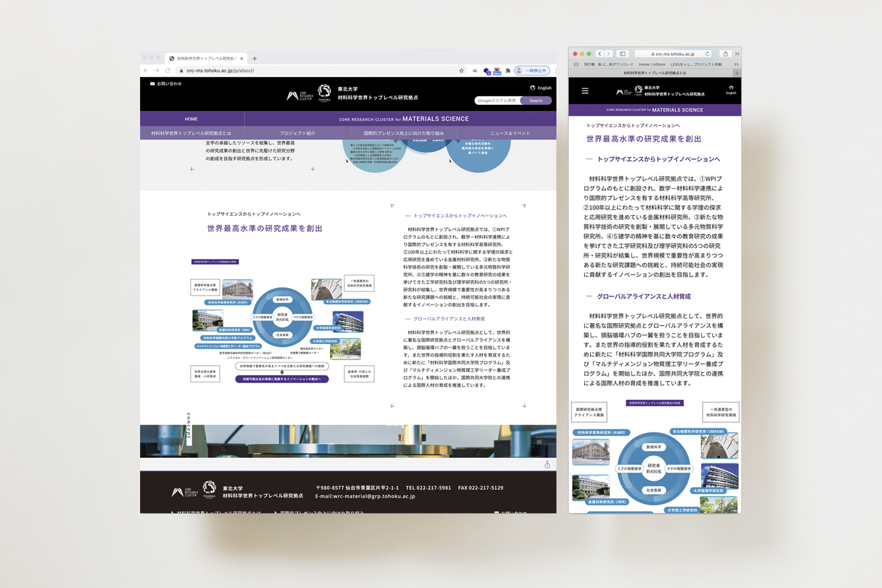
Task: Click the extension icon showing the 'New' badge
Action: [497, 71]
